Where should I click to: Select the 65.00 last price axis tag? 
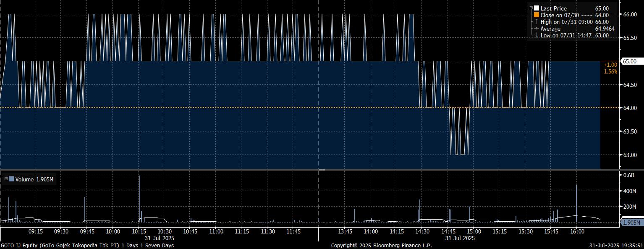[629, 61]
